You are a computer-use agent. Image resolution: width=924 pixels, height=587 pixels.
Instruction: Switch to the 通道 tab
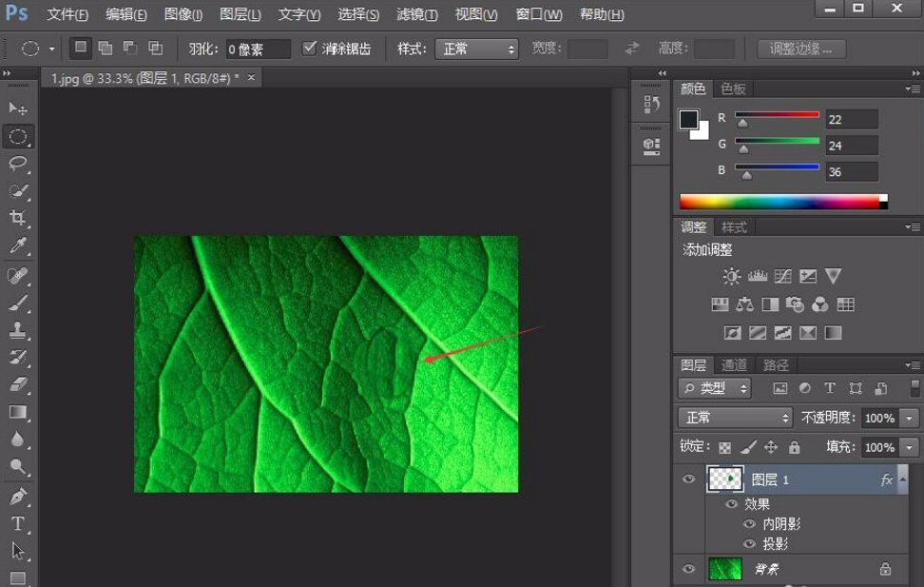(x=735, y=364)
